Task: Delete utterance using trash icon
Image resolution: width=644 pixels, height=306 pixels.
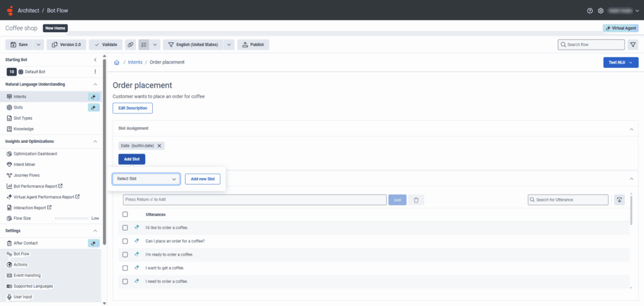Action: click(x=416, y=200)
